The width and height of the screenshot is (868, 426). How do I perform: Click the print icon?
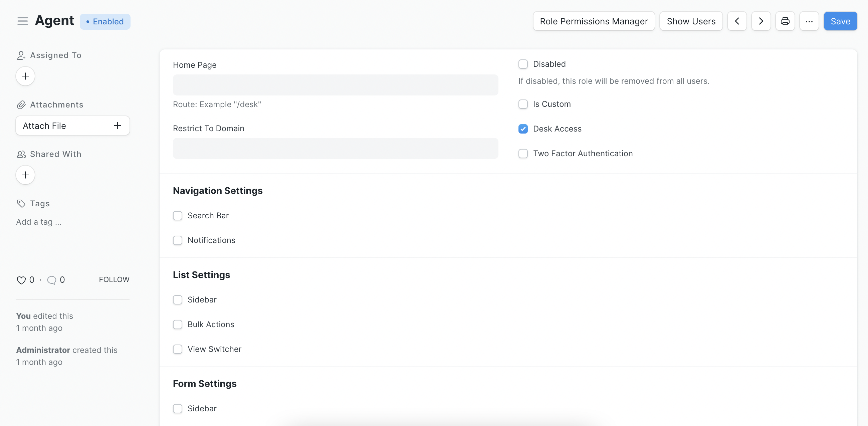click(x=785, y=21)
